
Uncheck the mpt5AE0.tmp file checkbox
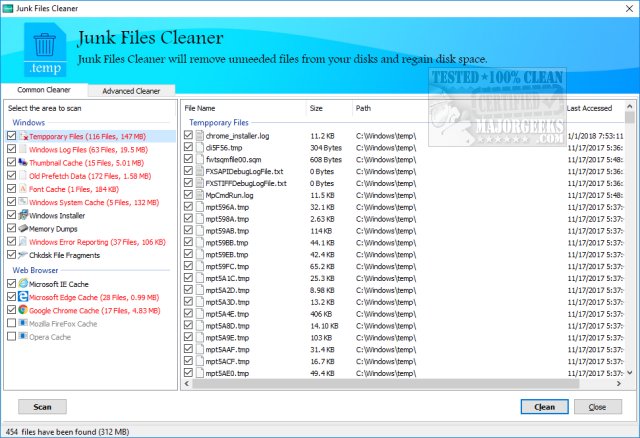pos(188,372)
